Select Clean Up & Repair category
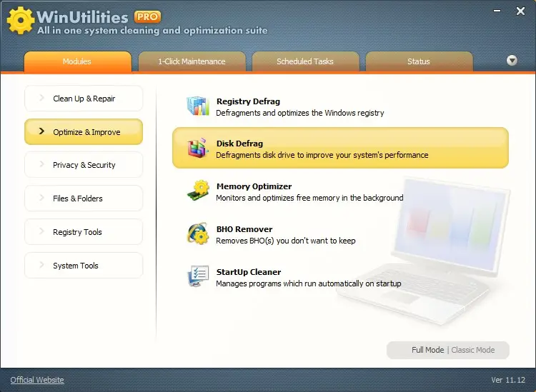Screen dimensions: 536x392 [x=84, y=99]
